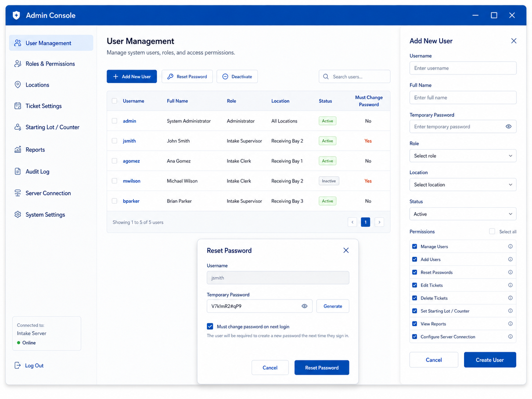
Task: Select the jsmith row checkbox
Action: (115, 141)
